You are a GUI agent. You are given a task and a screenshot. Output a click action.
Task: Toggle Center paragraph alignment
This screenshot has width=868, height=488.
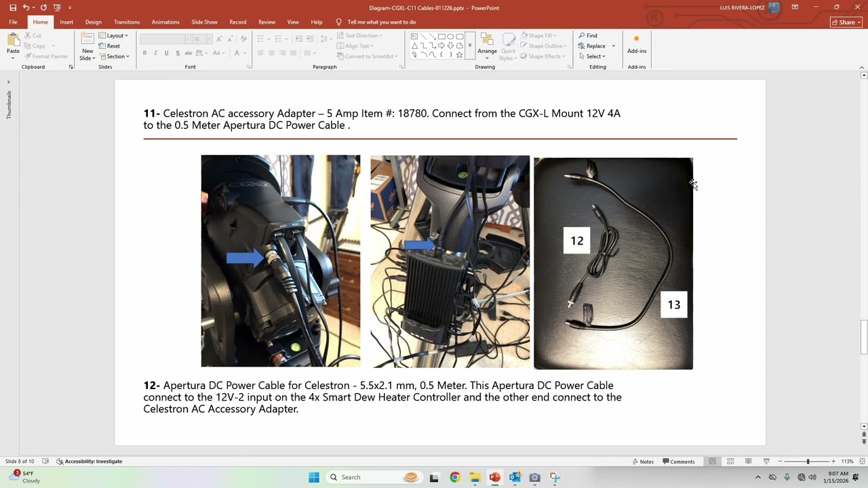[272, 53]
